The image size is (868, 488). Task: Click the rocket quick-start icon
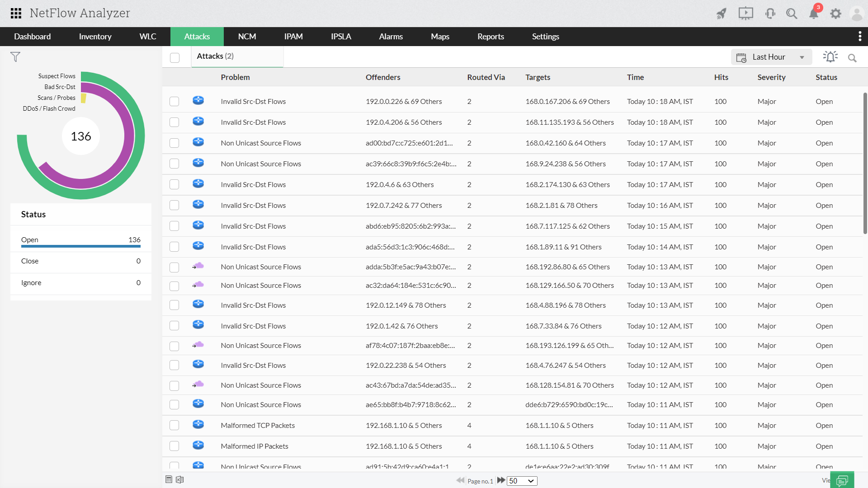point(722,14)
